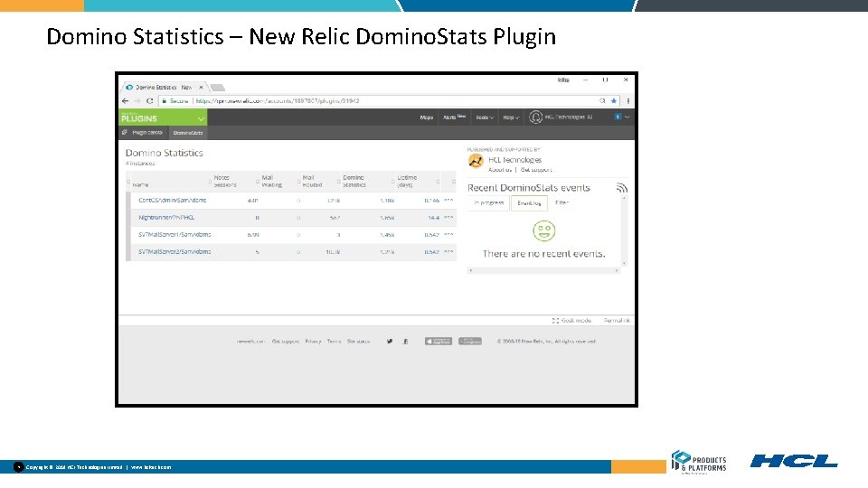
Task: Sort table by Name column
Action: pos(141,184)
